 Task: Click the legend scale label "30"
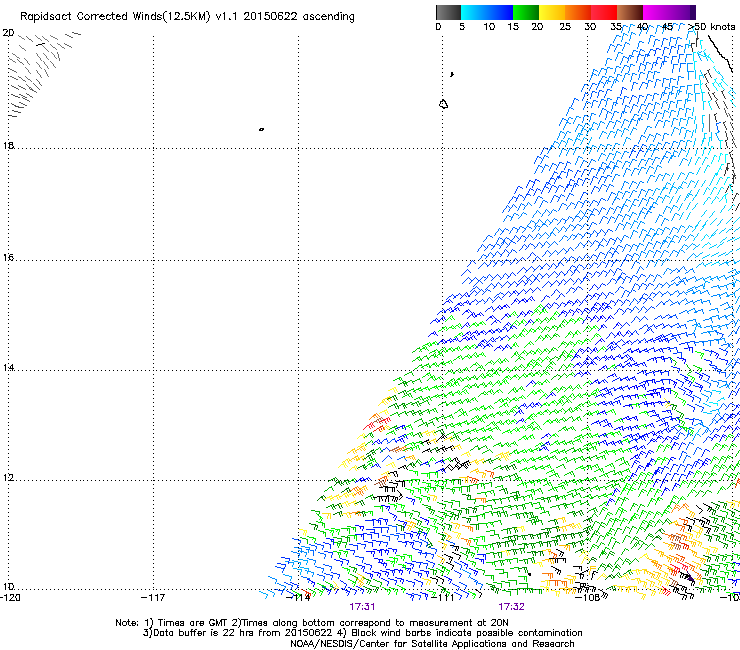click(590, 27)
